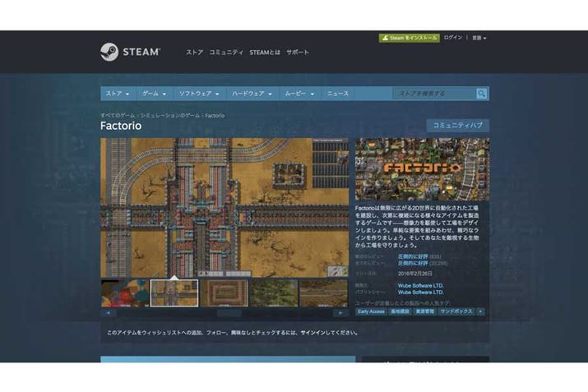Click シミュレーションのゲーム breadcrumb link
The height and width of the screenshot is (392, 588).
tap(170, 115)
